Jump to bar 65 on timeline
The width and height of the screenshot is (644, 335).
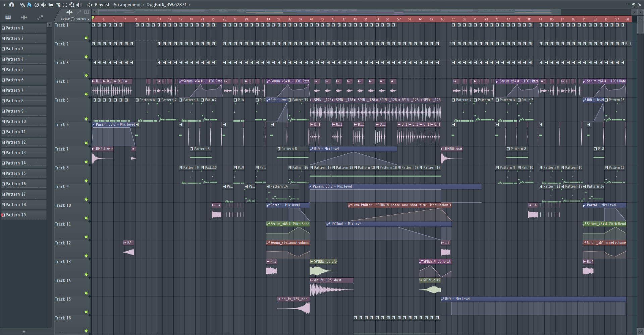click(442, 19)
